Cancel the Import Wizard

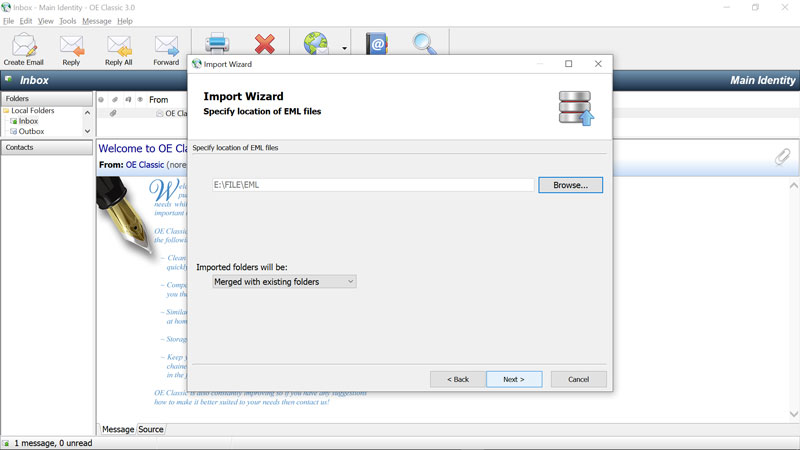click(x=579, y=379)
